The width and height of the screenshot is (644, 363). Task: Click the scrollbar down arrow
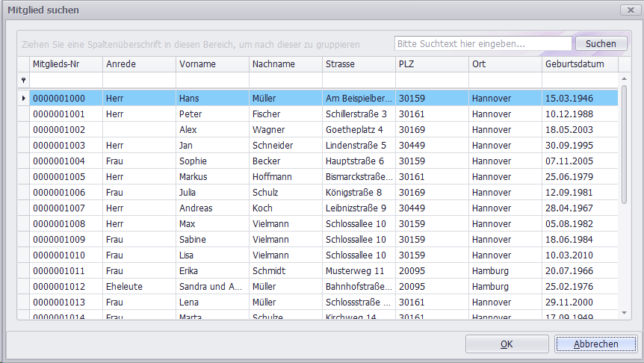click(x=624, y=312)
